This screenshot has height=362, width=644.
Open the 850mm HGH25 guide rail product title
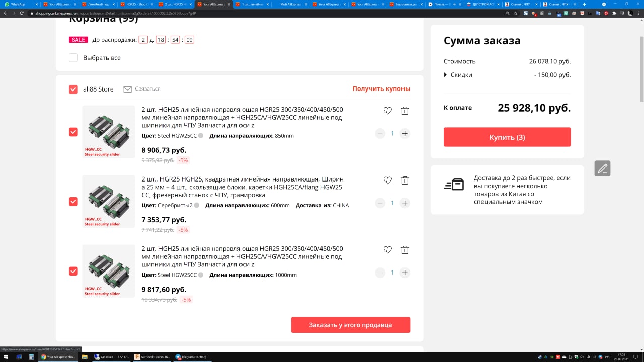[x=243, y=117]
